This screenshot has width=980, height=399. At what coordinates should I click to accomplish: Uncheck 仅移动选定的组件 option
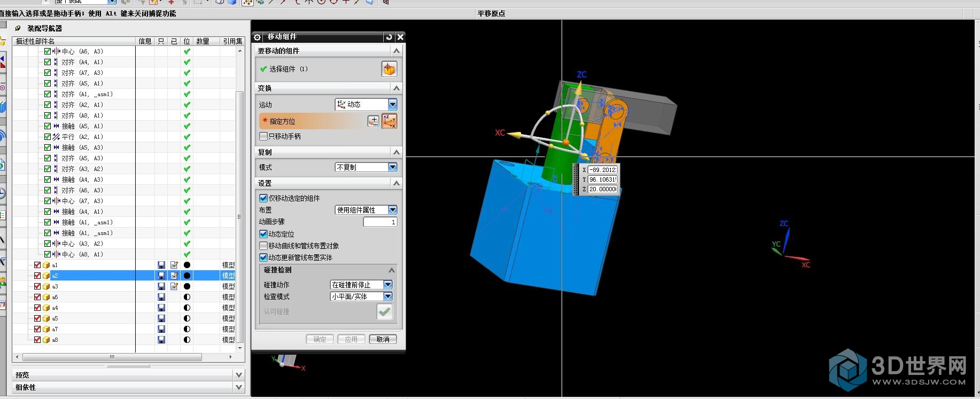263,198
